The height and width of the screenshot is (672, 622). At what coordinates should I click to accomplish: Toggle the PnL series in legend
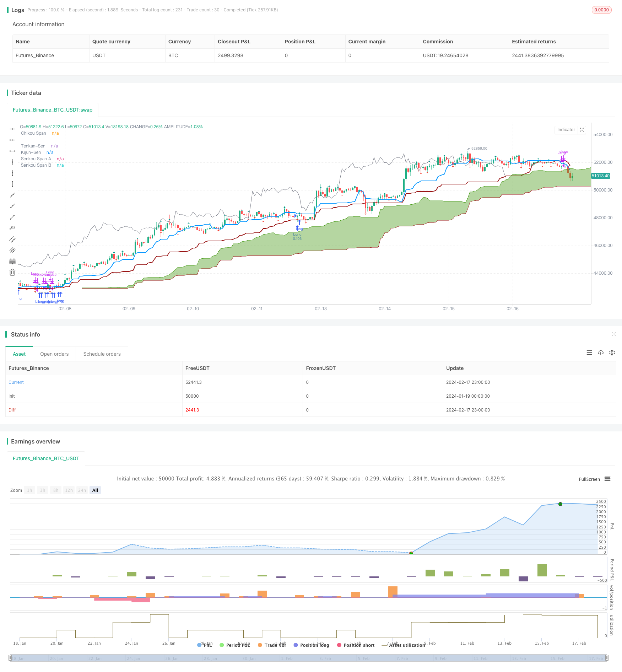(x=205, y=645)
